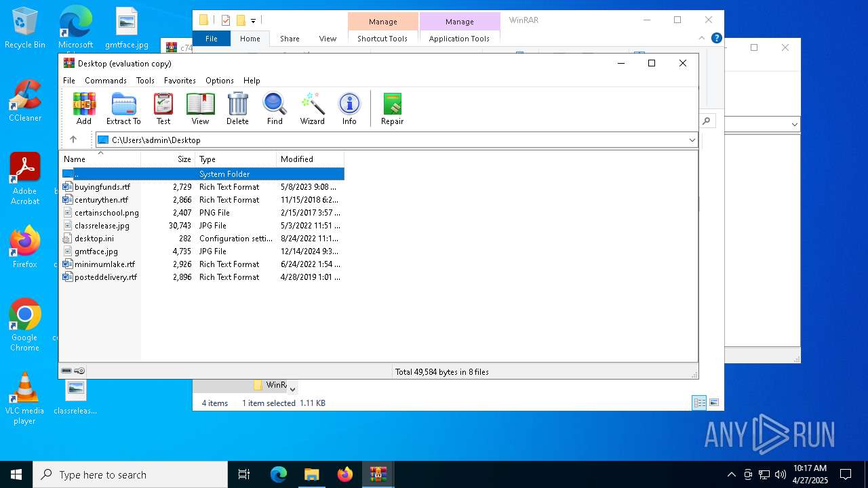Open Application Tools tab in Explorer

[459, 39]
